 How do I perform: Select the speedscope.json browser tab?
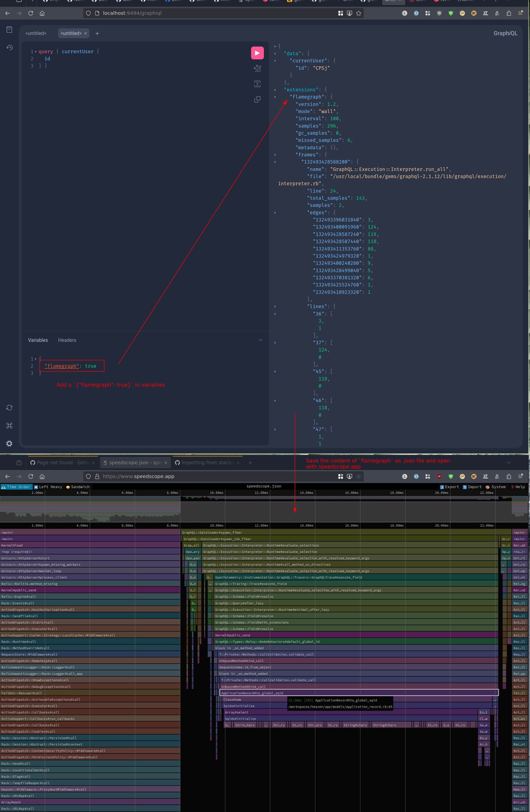point(133,462)
